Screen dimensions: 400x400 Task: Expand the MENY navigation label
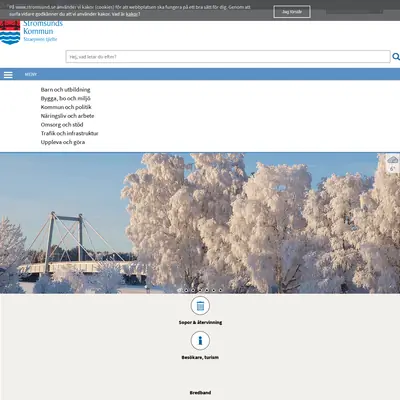[x=31, y=74]
